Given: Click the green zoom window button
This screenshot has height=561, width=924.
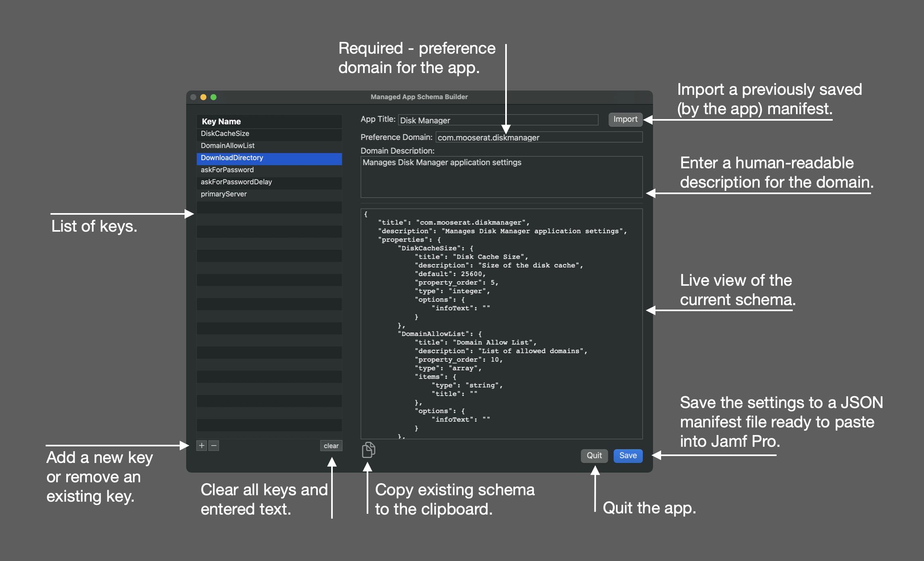Looking at the screenshot, I should click(x=214, y=97).
